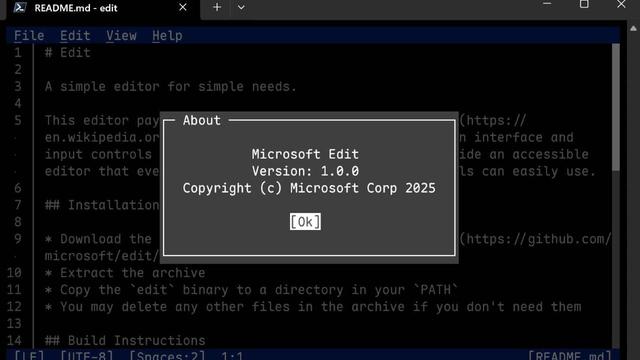Screen dimensions: 640x360
Task: Add a new terminal tab
Action: [217, 7]
